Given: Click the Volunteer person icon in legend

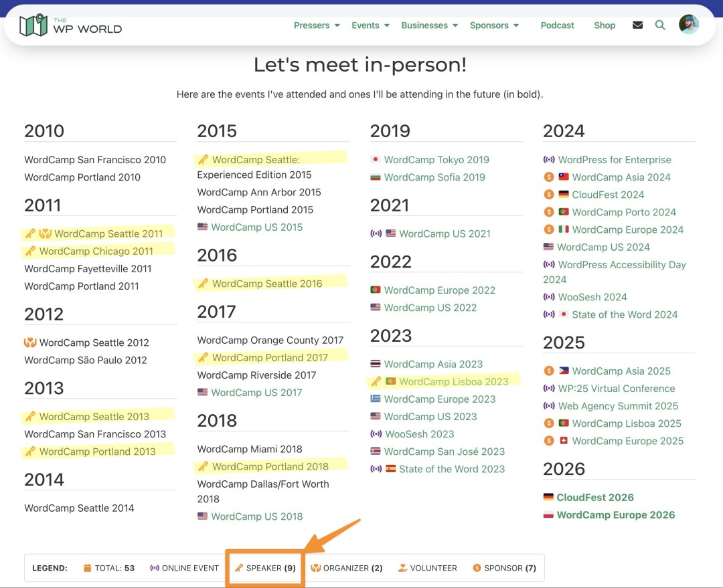Looking at the screenshot, I should [x=402, y=567].
